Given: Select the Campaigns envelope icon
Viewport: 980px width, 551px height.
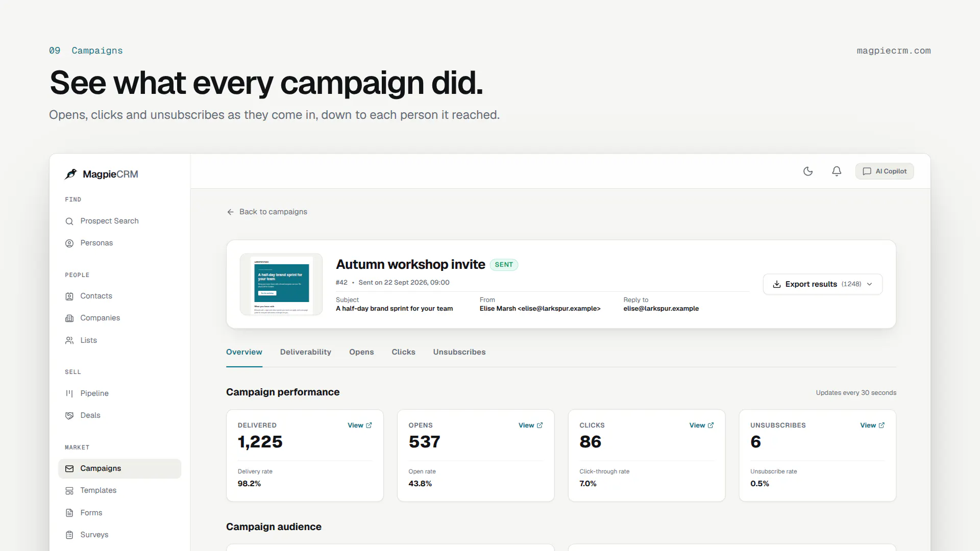Looking at the screenshot, I should click(69, 469).
